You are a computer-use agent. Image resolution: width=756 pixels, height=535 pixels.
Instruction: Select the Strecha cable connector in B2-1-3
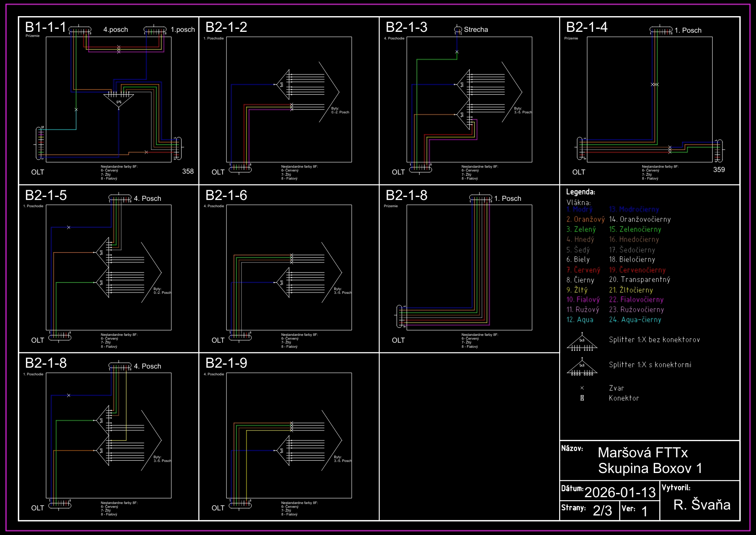(x=458, y=29)
